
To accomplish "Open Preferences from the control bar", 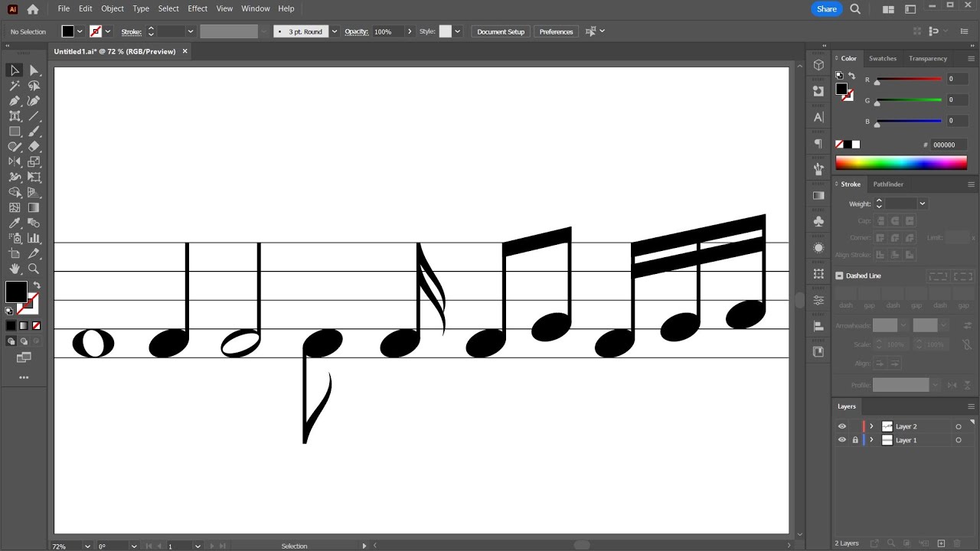I will pyautogui.click(x=556, y=31).
